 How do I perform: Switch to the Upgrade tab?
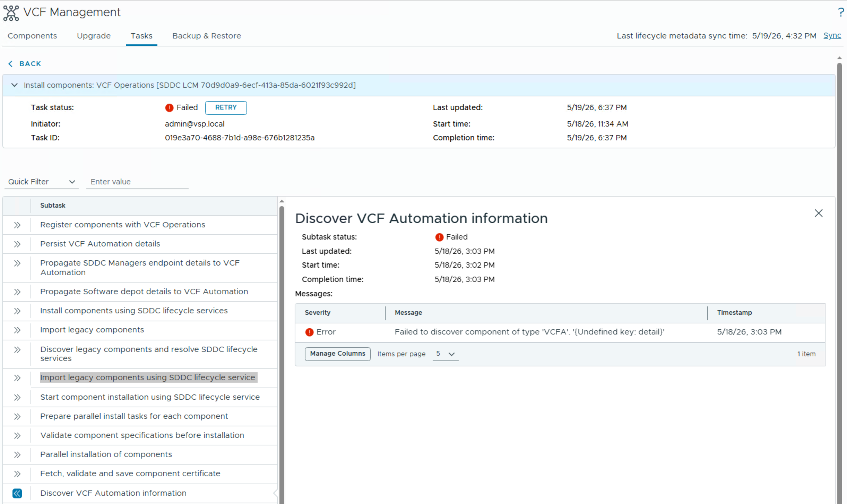click(94, 36)
